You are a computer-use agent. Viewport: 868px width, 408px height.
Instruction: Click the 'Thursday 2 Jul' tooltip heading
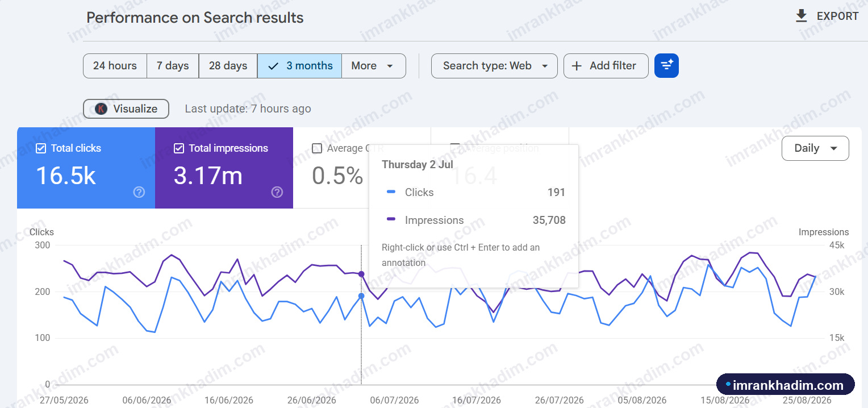pos(418,164)
